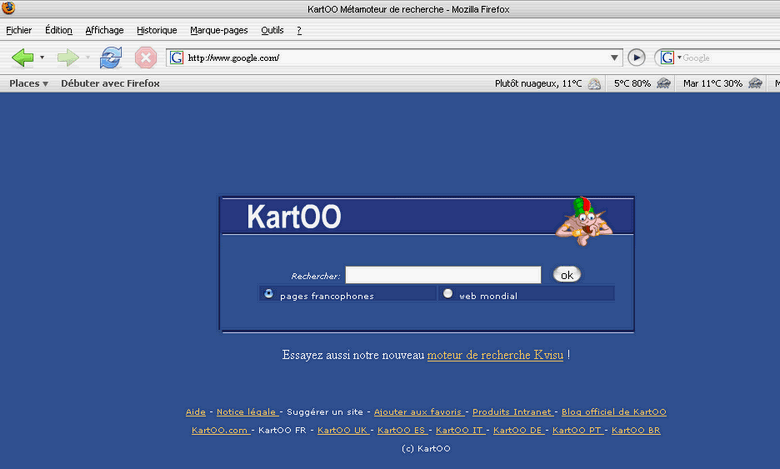Click the KartOO genie mascot image
The width and height of the screenshot is (780, 469).
point(584,221)
